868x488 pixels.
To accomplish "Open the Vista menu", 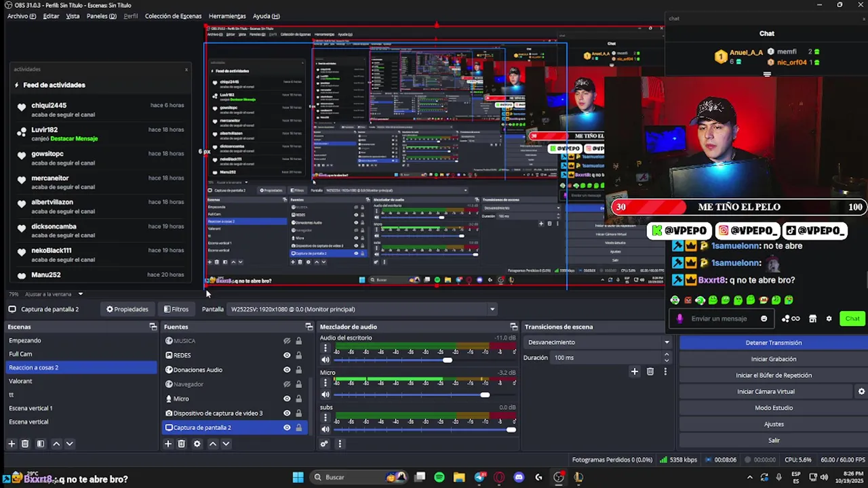I will pyautogui.click(x=73, y=16).
